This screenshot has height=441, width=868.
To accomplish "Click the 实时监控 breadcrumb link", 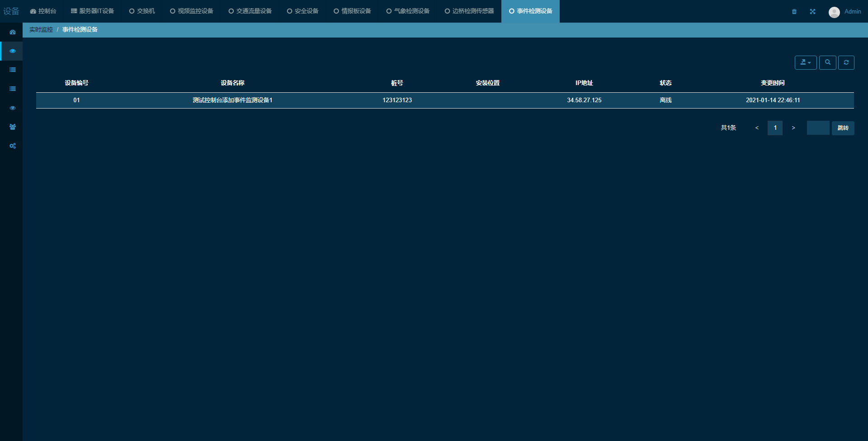I will pyautogui.click(x=41, y=30).
